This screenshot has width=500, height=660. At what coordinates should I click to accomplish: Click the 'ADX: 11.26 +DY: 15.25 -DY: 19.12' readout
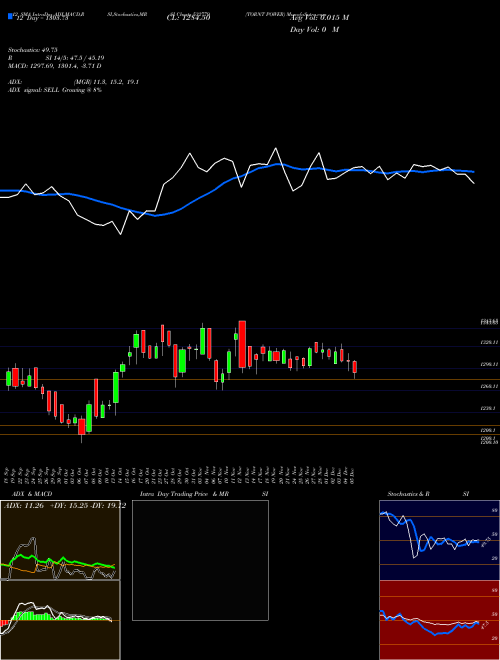click(65, 506)
